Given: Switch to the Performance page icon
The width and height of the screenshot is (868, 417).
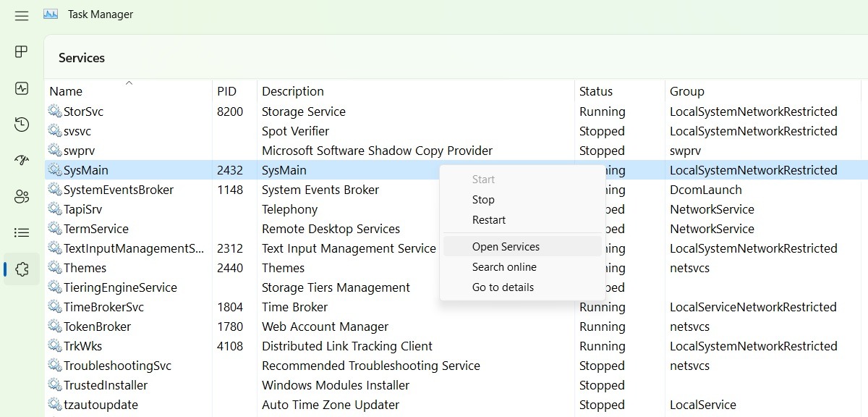Looking at the screenshot, I should [21, 88].
